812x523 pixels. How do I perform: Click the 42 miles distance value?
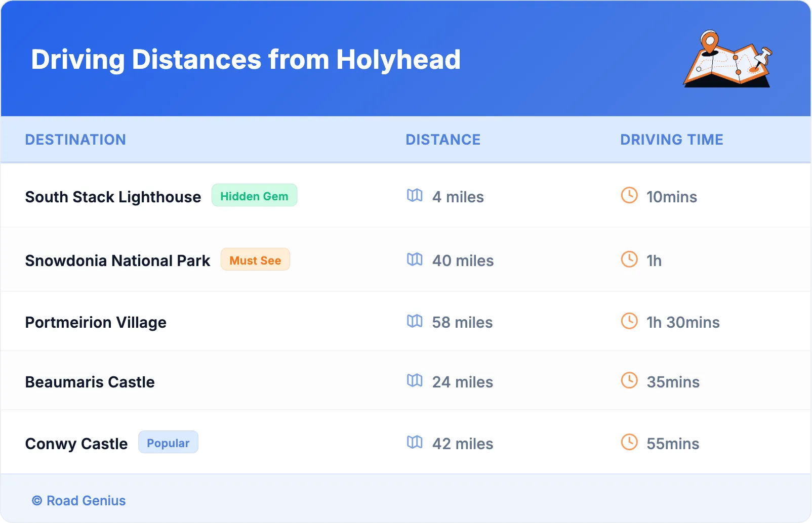point(462,444)
